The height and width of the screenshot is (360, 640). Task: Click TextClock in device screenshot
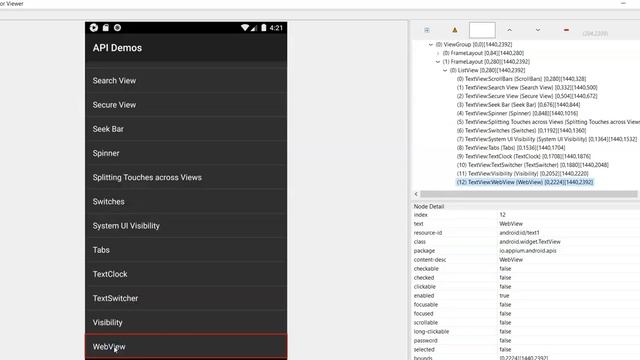click(x=186, y=274)
